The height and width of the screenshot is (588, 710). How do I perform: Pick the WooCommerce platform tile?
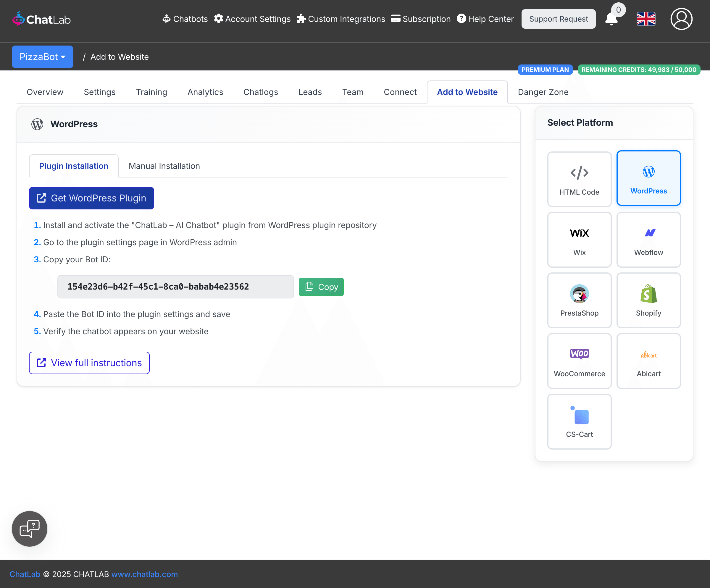pos(579,361)
